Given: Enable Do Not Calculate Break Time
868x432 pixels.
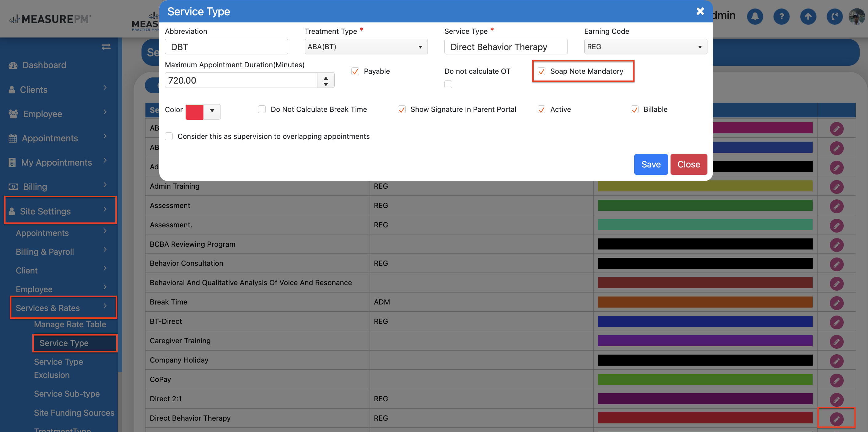Looking at the screenshot, I should coord(262,109).
